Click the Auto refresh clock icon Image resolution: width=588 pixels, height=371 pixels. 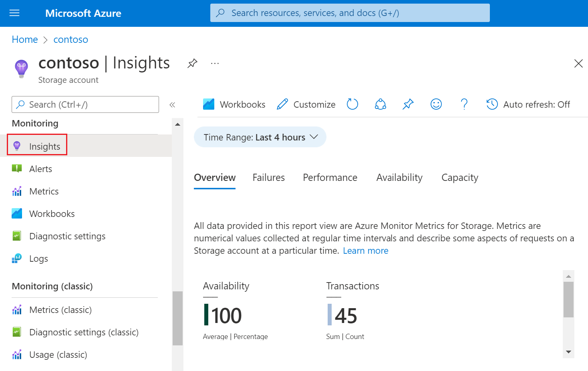click(492, 104)
